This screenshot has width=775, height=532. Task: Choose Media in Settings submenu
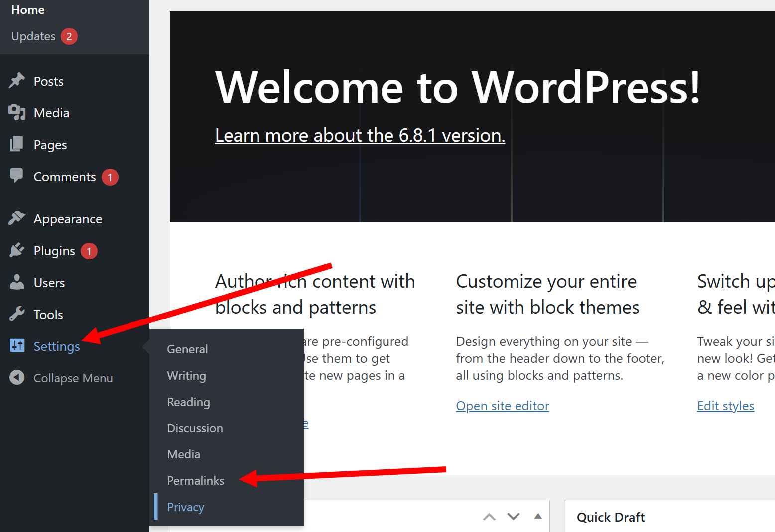184,454
